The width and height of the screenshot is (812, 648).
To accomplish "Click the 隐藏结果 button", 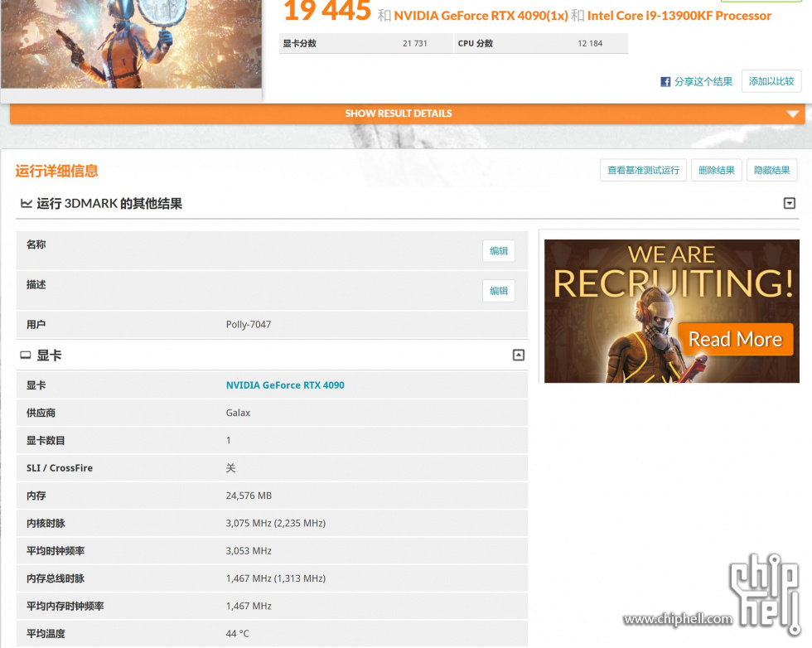I will point(771,170).
